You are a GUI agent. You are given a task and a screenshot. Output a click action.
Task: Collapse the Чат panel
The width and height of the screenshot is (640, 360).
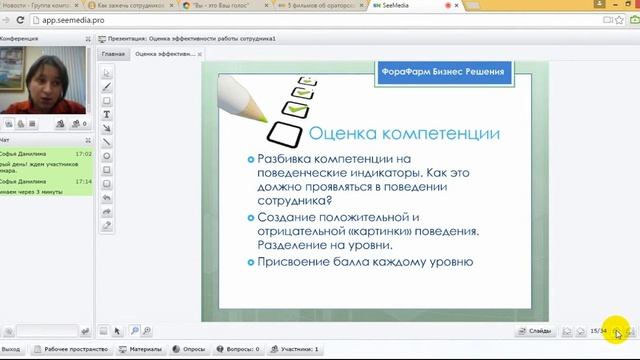tap(88, 140)
